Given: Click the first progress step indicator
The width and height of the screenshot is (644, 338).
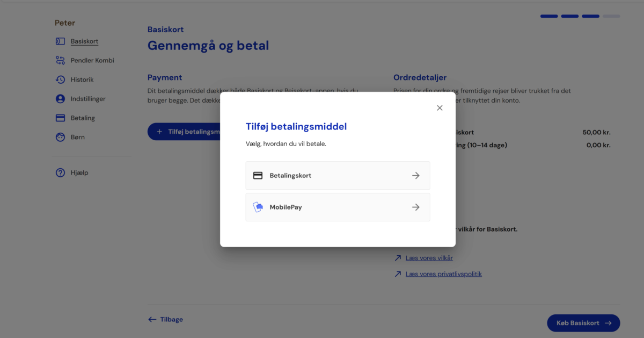Looking at the screenshot, I should point(549,16).
